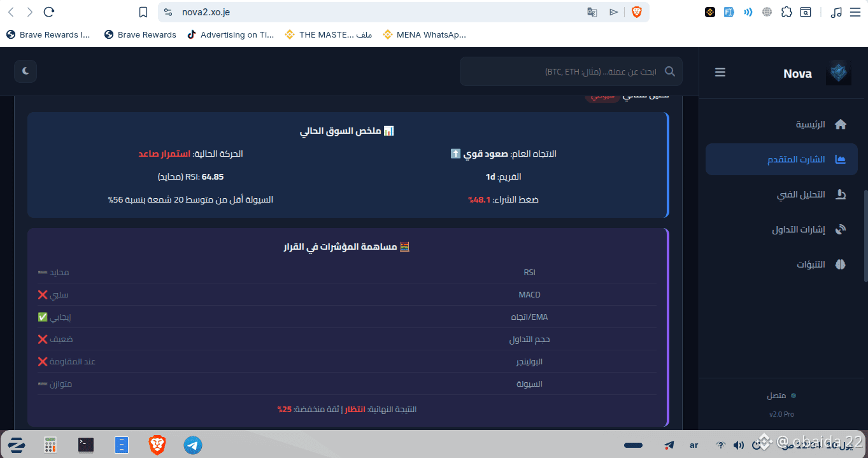Click the السيولة أقل من متوسط 20 شمعة text
868x458 pixels.
[x=190, y=199]
